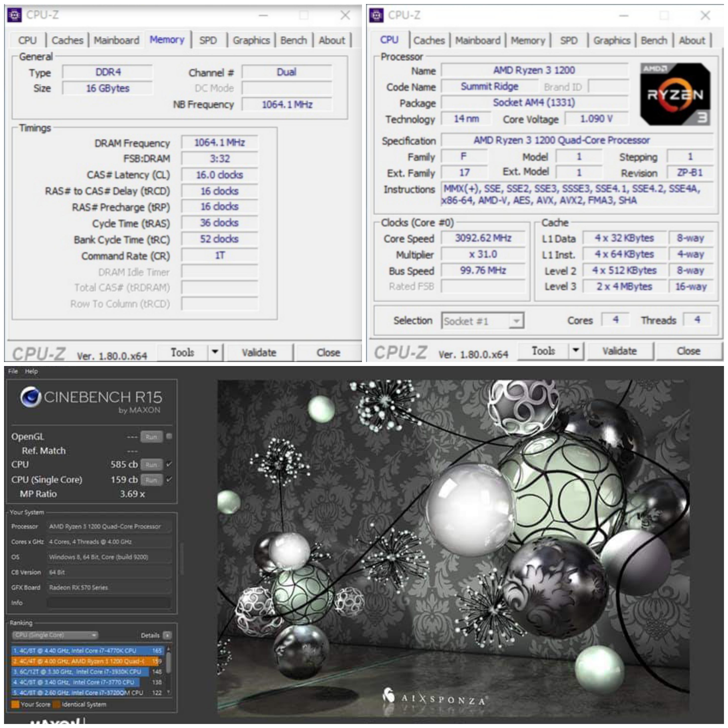Image resolution: width=728 pixels, height=728 pixels.
Task: Open the Cinebench File menu
Action: [13, 371]
